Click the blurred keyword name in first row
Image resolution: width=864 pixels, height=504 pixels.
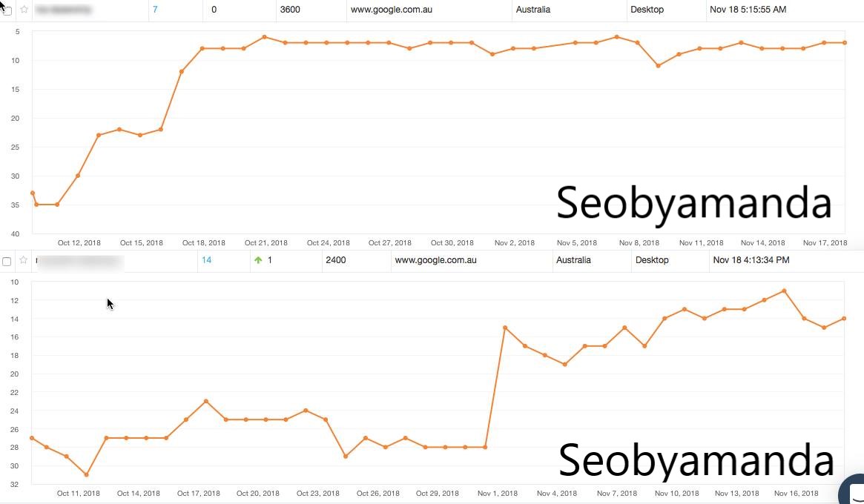click(62, 10)
